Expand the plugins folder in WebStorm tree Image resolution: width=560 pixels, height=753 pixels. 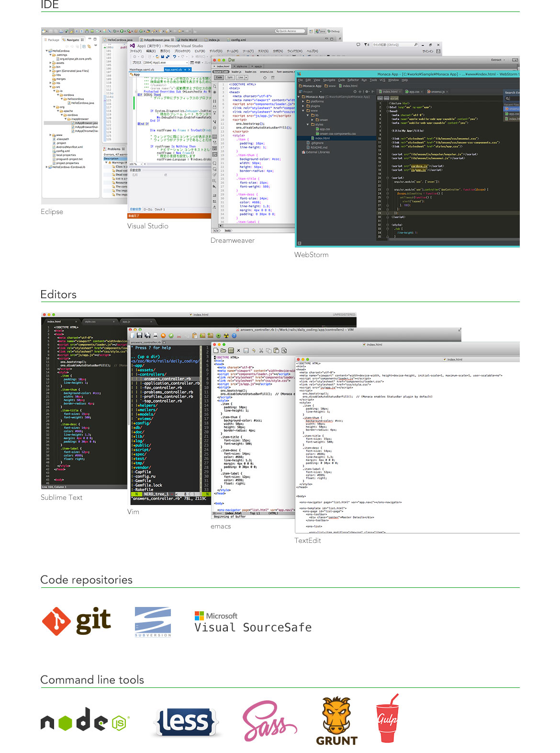tap(303, 106)
